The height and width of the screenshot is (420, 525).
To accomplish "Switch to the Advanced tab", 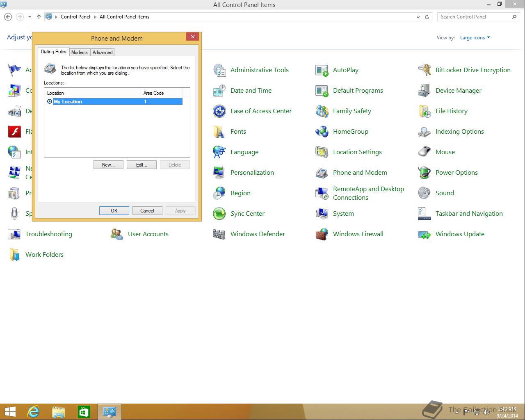I will (103, 52).
